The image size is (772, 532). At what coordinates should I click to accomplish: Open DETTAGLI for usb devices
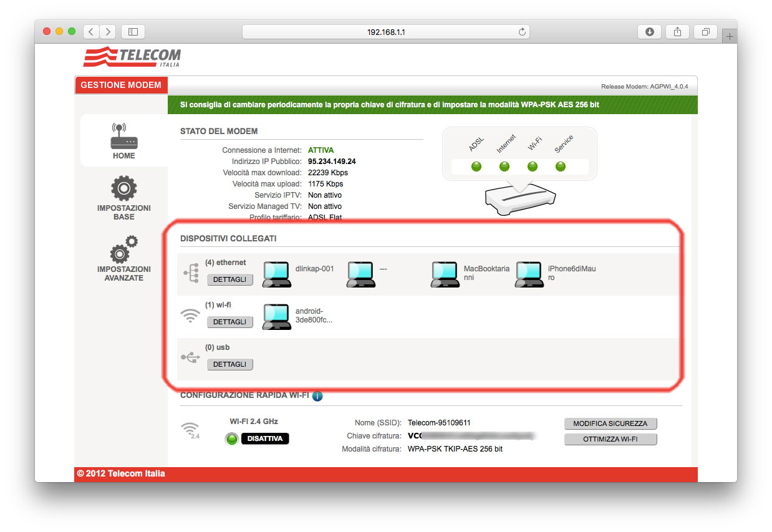click(229, 364)
